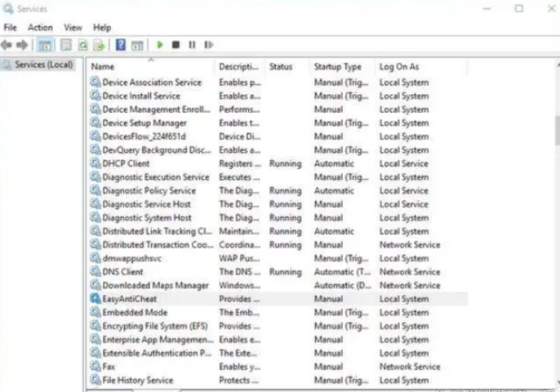This screenshot has width=560, height=392.
Task: Toggle Show/Hide Console Tree toolbar button
Action: click(45, 45)
